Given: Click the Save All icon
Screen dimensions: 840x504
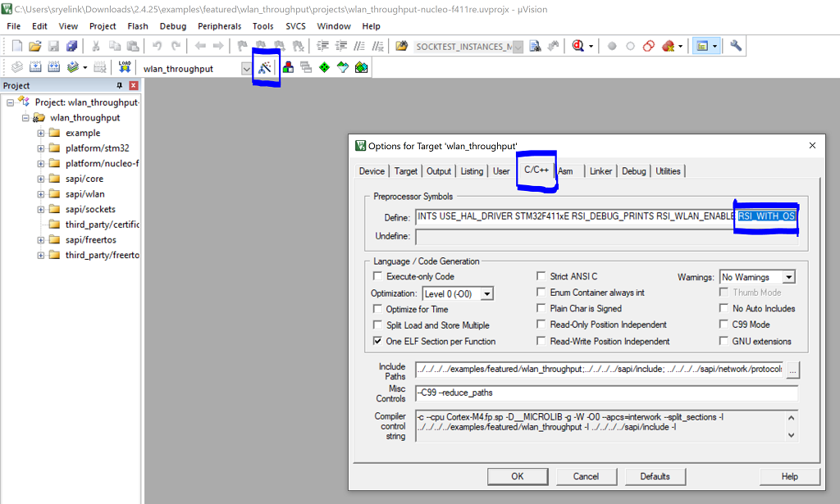Looking at the screenshot, I should tap(72, 46).
